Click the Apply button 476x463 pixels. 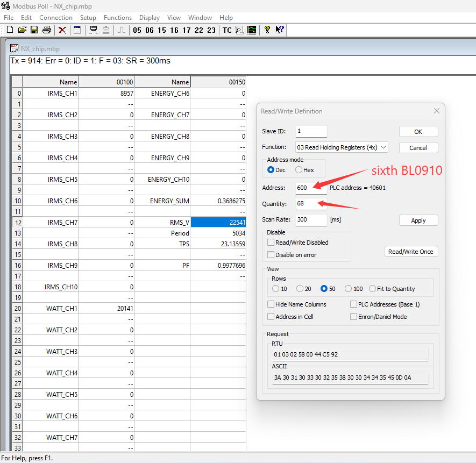tap(418, 220)
